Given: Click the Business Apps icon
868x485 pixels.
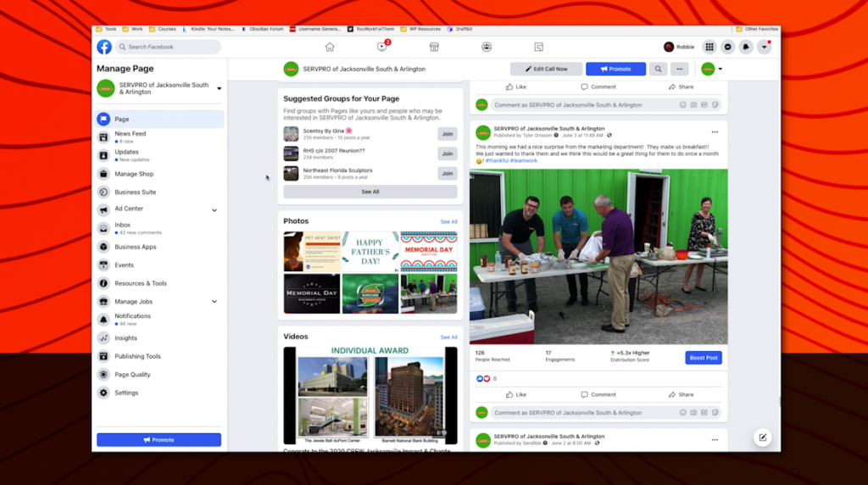Looking at the screenshot, I should click(103, 247).
